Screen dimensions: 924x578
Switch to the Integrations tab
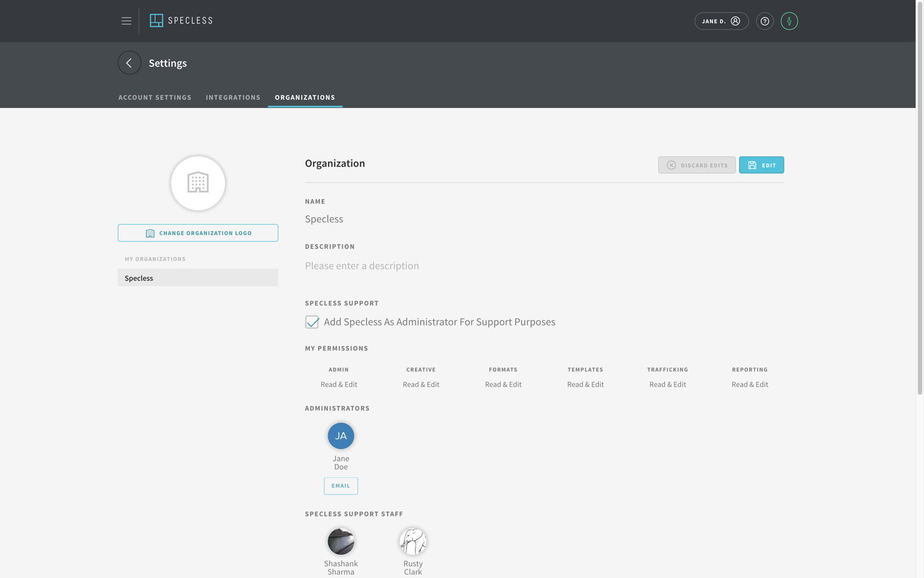[x=233, y=97]
